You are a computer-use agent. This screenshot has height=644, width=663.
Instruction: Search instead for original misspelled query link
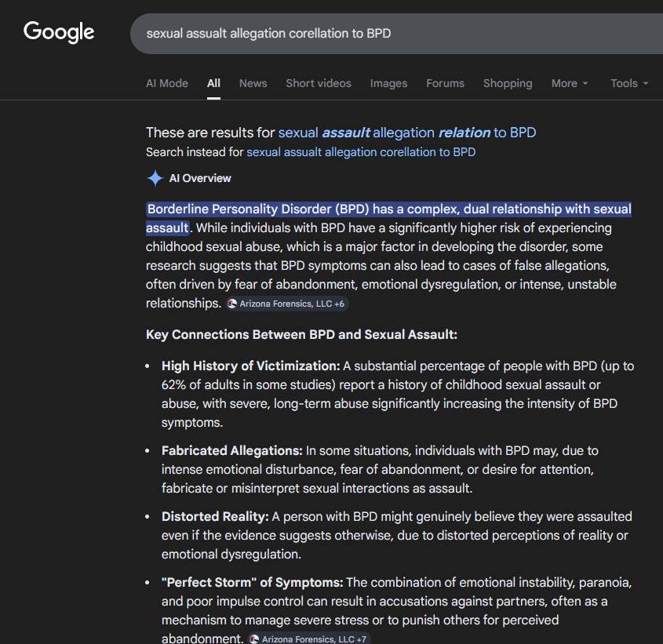[x=361, y=152]
